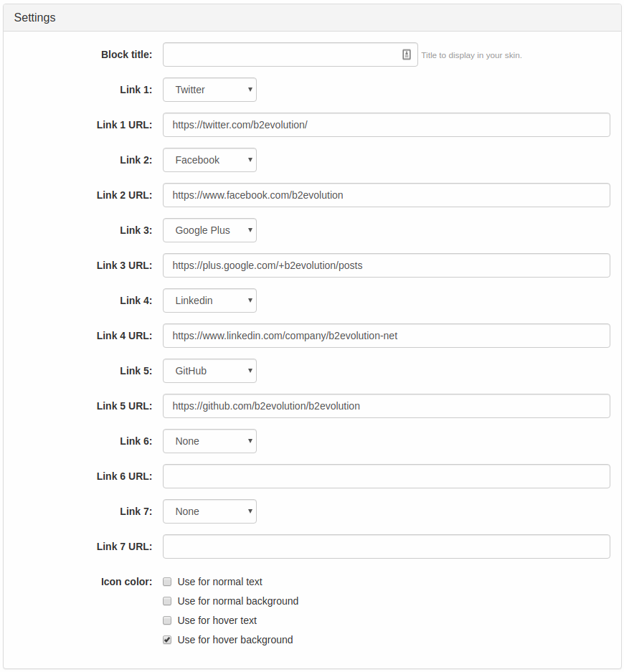Open the Link 7 None dropdown

tap(209, 511)
